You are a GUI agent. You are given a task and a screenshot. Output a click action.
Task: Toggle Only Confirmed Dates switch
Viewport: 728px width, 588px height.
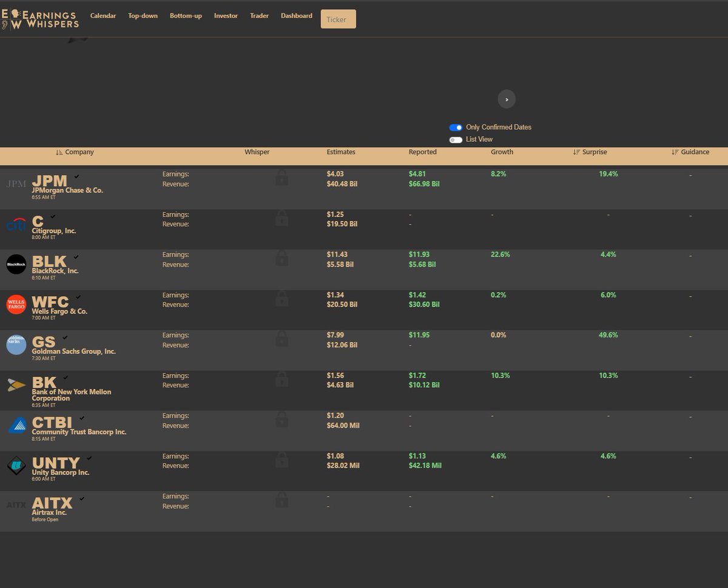(x=456, y=127)
